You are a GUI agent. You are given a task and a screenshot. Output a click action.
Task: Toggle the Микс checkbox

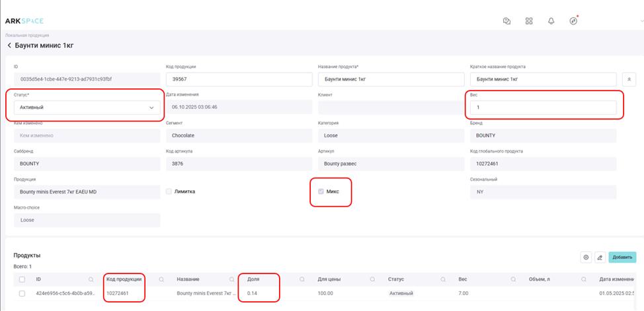pos(322,191)
